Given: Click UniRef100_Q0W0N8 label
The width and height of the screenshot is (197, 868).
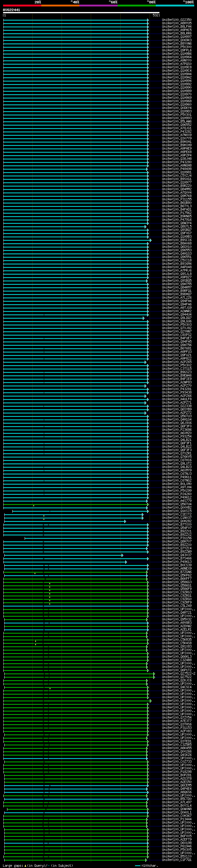Looking at the screenshot, I should coord(177,809).
